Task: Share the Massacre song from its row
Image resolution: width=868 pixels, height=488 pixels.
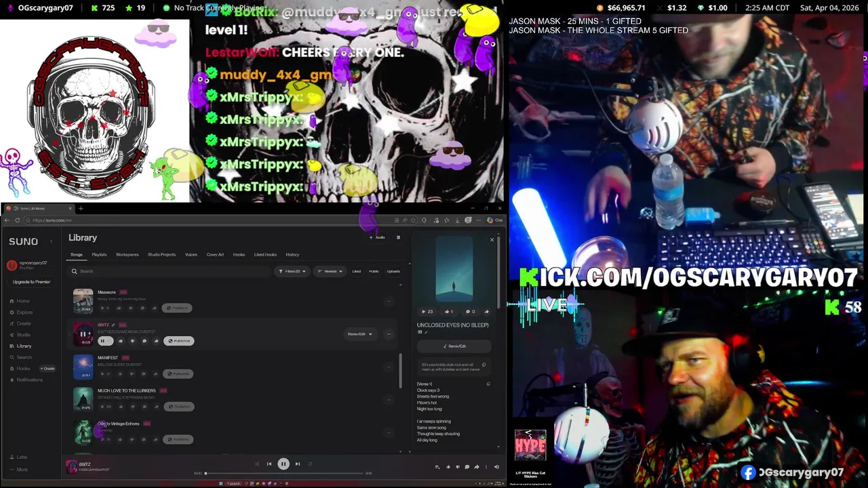Action: [155, 308]
